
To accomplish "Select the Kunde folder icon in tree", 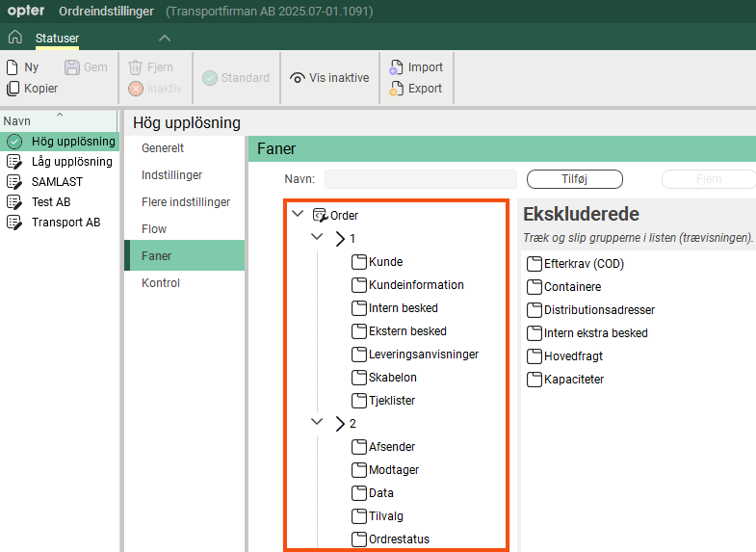I will 359,262.
